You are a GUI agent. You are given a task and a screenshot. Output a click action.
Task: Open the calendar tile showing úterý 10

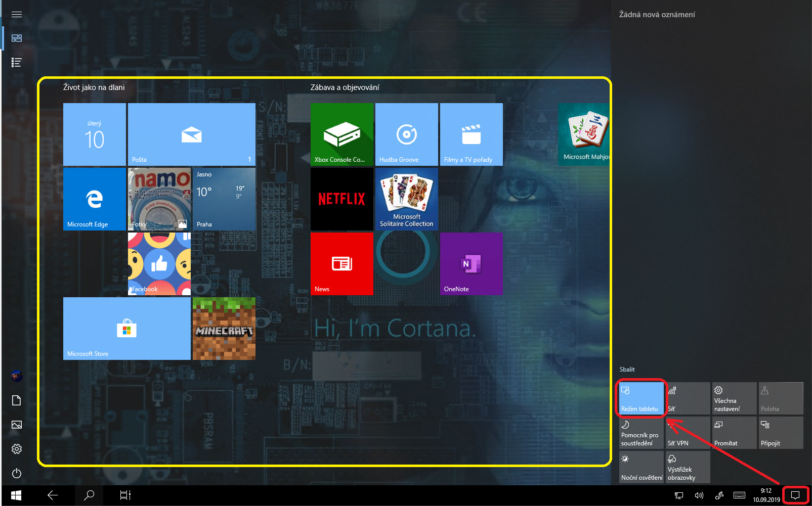(95, 134)
